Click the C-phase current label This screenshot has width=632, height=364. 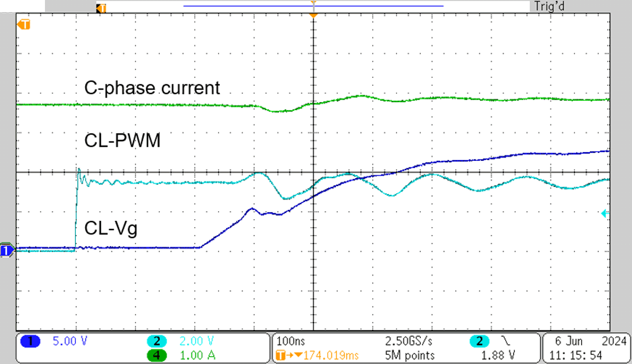pyautogui.click(x=152, y=87)
